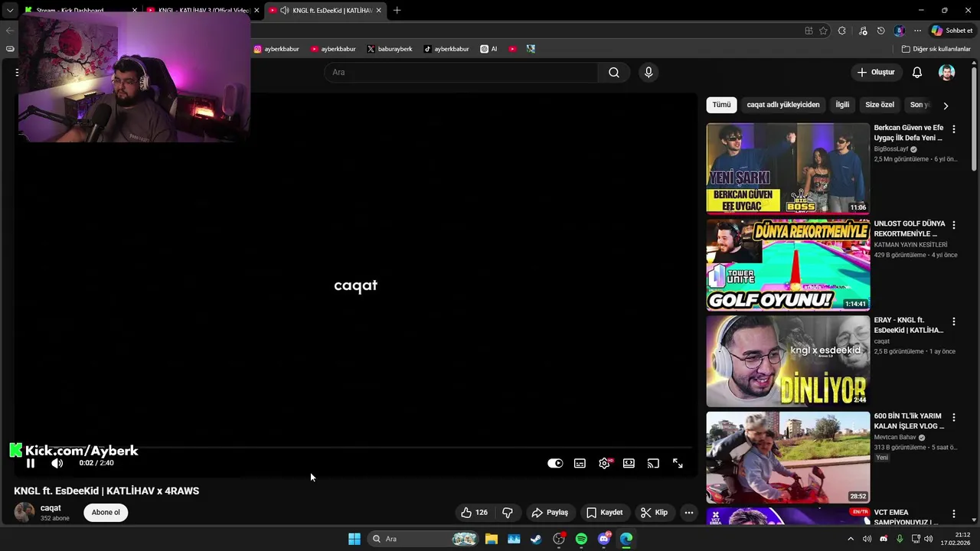The image size is (980, 551).
Task: Open browser history clock icon
Action: point(880,31)
